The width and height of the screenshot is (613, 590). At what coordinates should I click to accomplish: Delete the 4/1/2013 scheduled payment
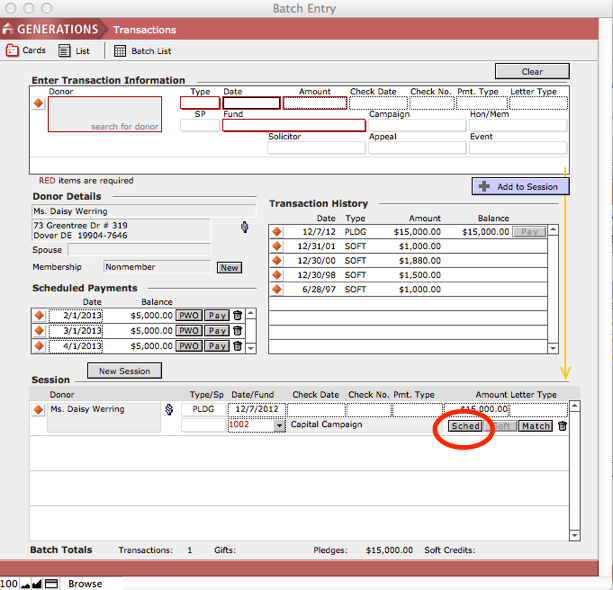[x=237, y=346]
